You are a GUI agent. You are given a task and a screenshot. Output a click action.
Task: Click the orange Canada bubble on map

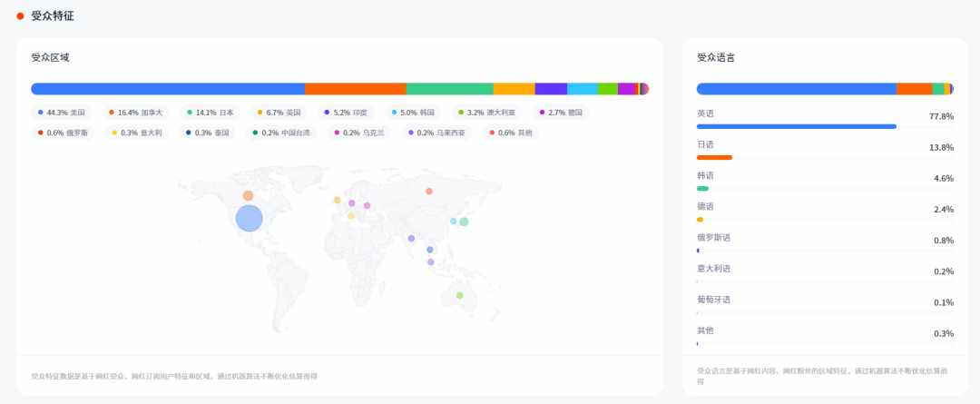tap(248, 196)
